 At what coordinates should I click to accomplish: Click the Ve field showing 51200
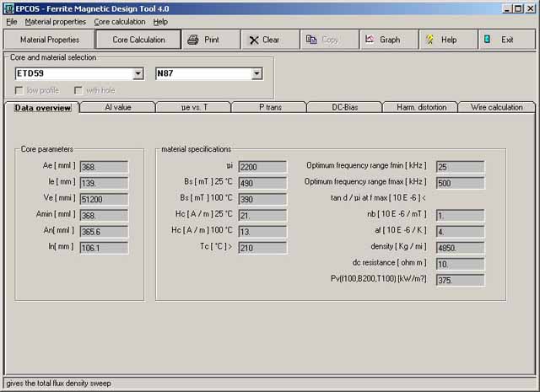tap(104, 199)
